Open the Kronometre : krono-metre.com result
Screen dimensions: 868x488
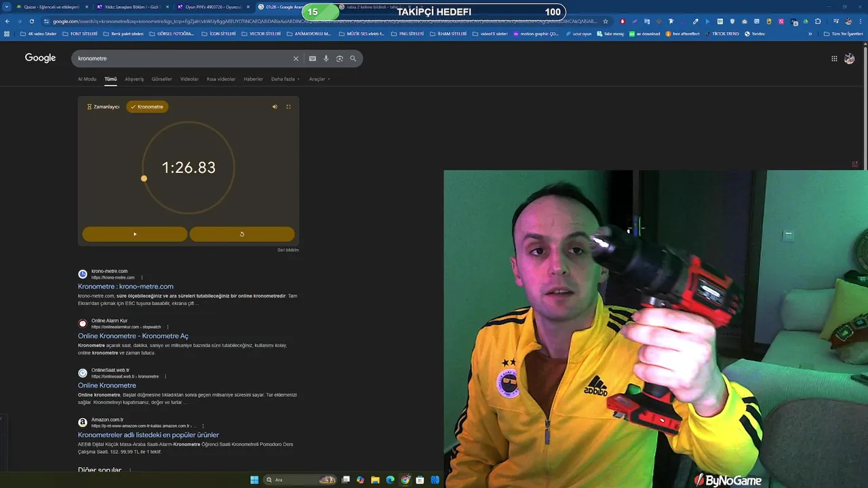[x=125, y=286]
